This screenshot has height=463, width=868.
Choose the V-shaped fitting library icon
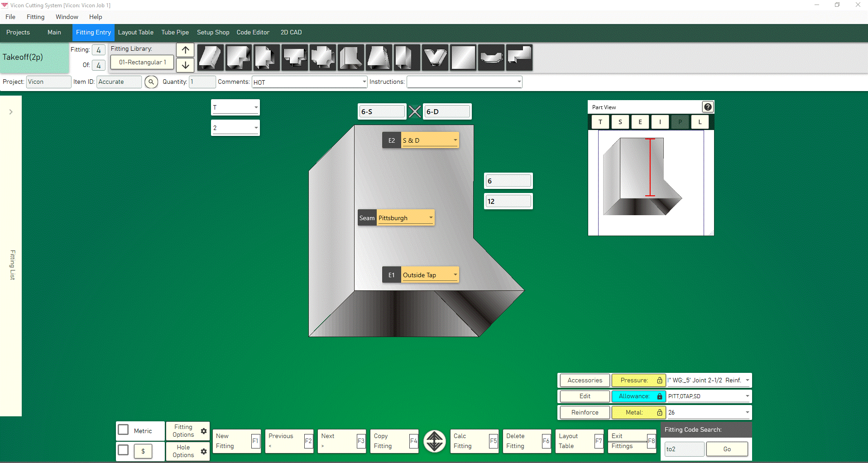point(435,58)
